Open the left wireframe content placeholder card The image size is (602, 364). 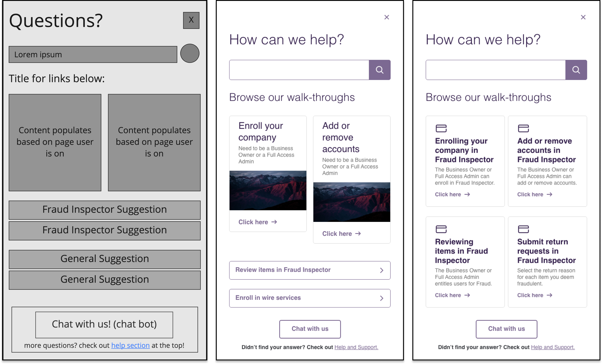click(55, 142)
